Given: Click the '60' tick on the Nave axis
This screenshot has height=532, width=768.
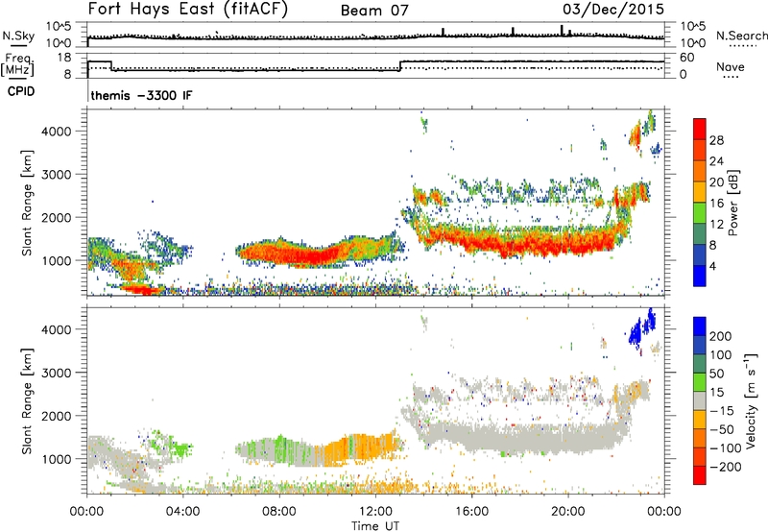Looking at the screenshot, I should 686,58.
